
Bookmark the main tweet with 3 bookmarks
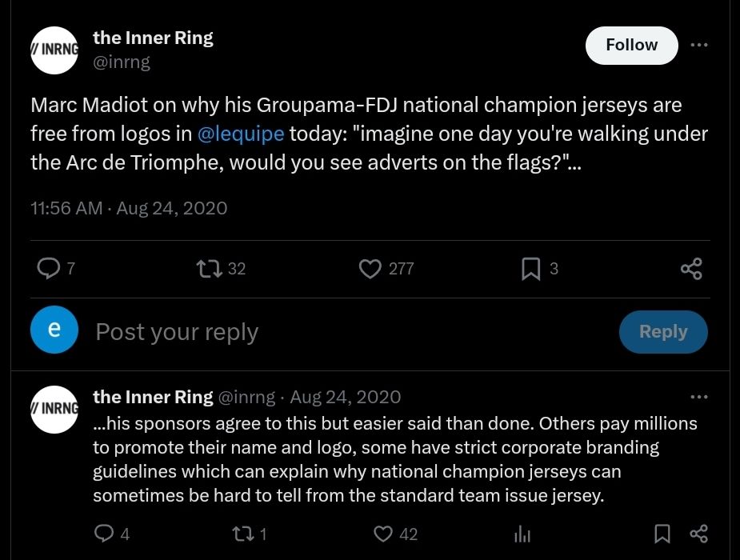click(x=530, y=269)
